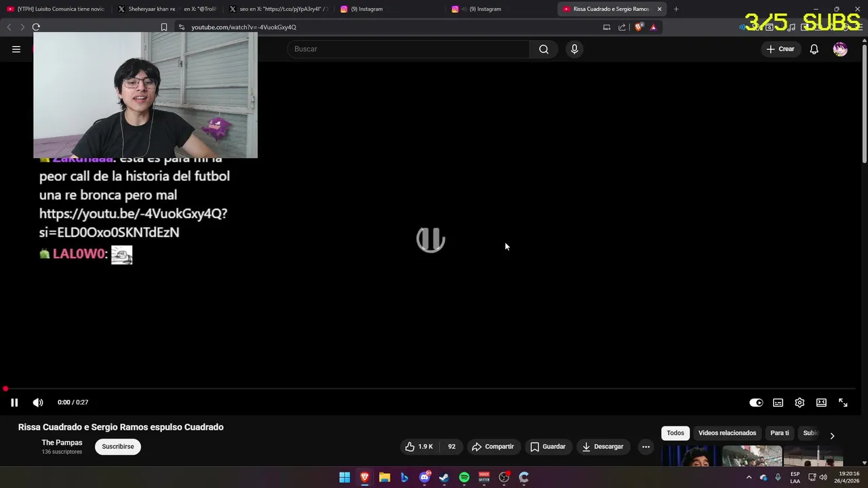Open Brave from the taskbar
The width and height of the screenshot is (868, 488).
(365, 477)
